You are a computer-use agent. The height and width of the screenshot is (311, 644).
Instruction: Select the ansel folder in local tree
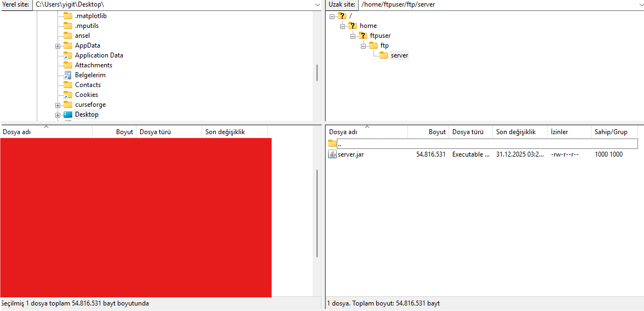click(x=82, y=36)
